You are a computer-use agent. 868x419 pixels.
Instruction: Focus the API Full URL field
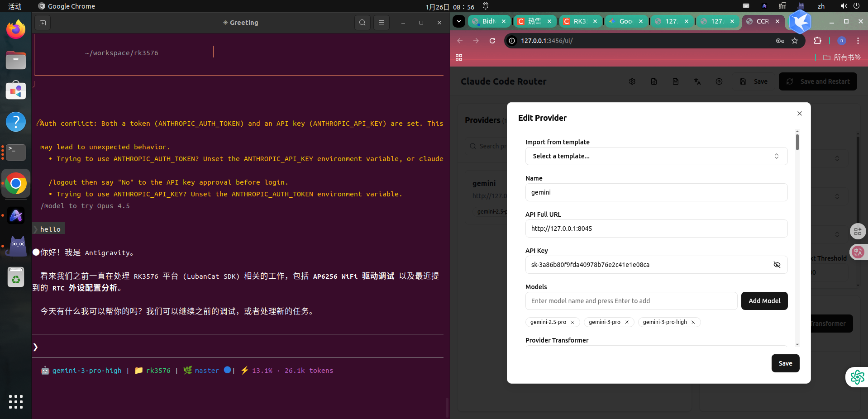[656, 229]
